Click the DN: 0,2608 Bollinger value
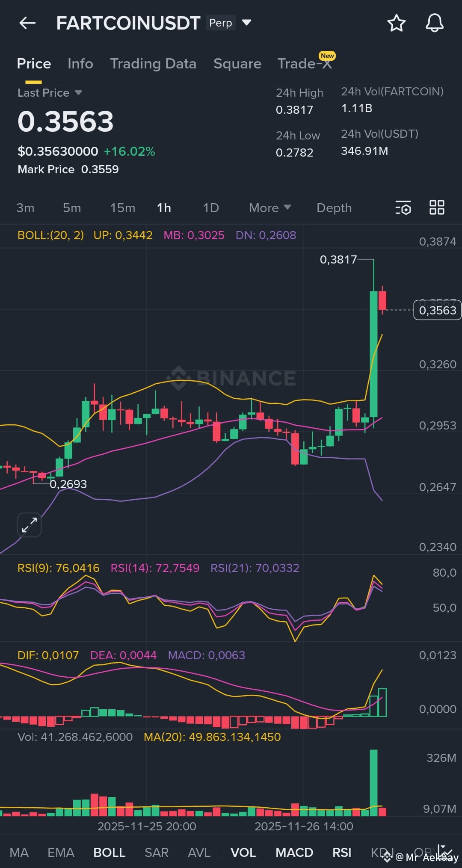Image resolution: width=462 pixels, height=868 pixels. [266, 235]
